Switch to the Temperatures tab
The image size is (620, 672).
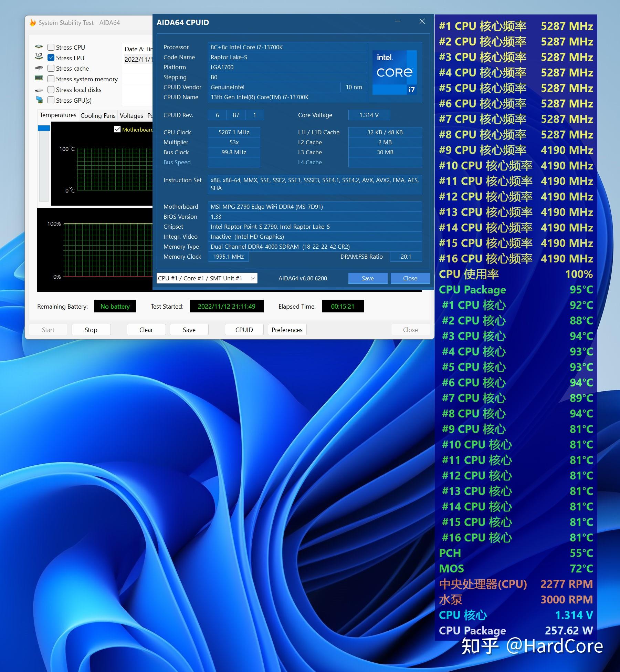click(x=58, y=115)
